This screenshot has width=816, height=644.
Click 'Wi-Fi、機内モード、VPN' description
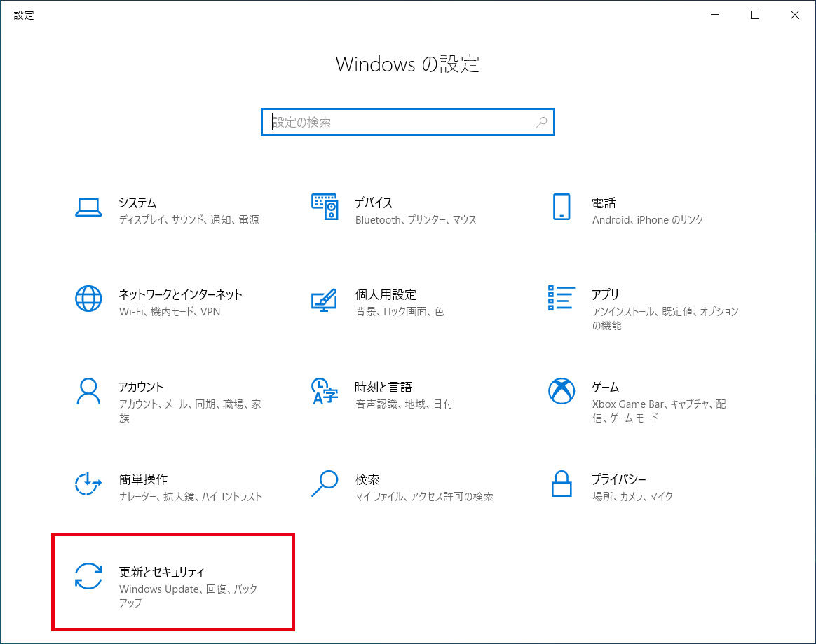tap(170, 312)
